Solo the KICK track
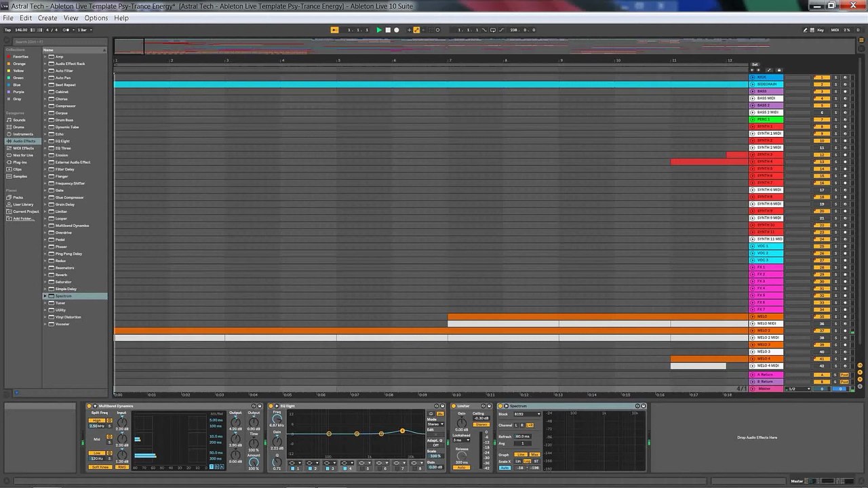The image size is (868, 488). point(836,77)
